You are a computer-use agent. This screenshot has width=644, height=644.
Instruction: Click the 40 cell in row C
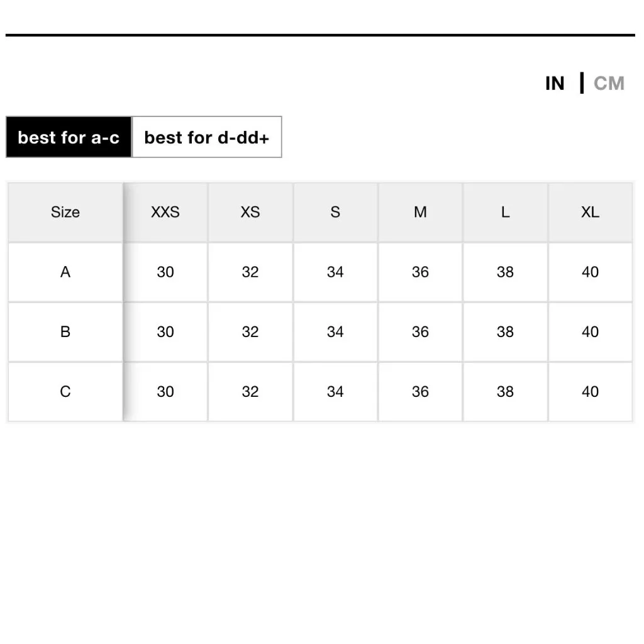click(590, 392)
